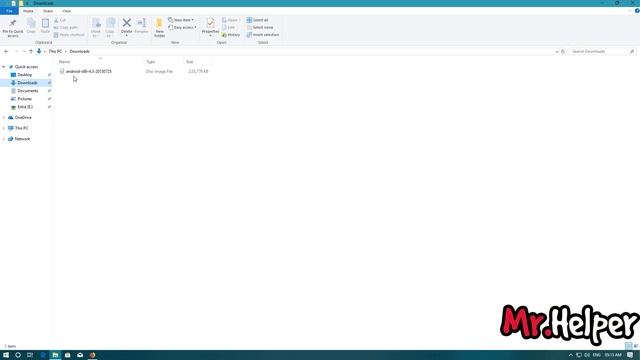Switch to details view layout
Image resolution: width=640 pixels, height=360 pixels.
pos(629,346)
